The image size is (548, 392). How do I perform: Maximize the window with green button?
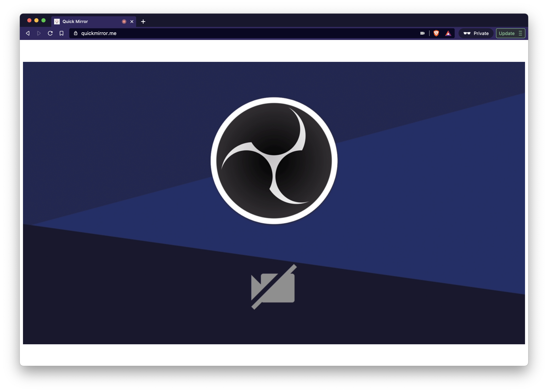coord(43,21)
